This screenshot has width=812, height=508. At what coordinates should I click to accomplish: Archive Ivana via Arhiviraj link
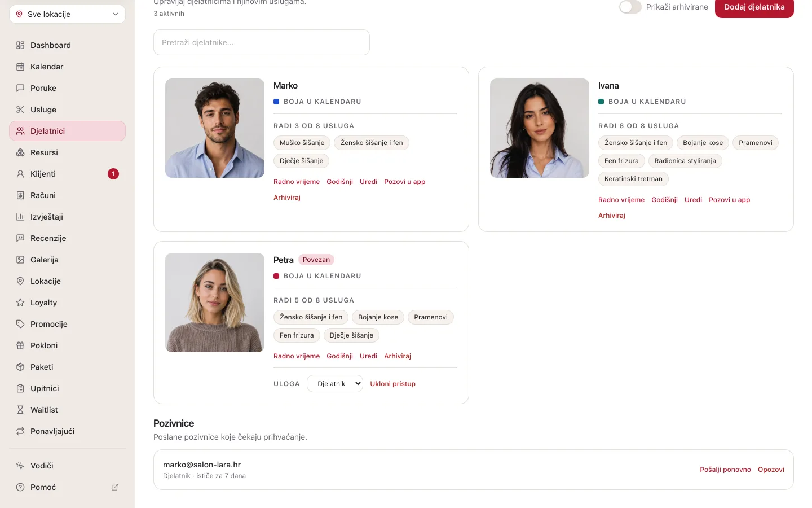[x=612, y=216]
